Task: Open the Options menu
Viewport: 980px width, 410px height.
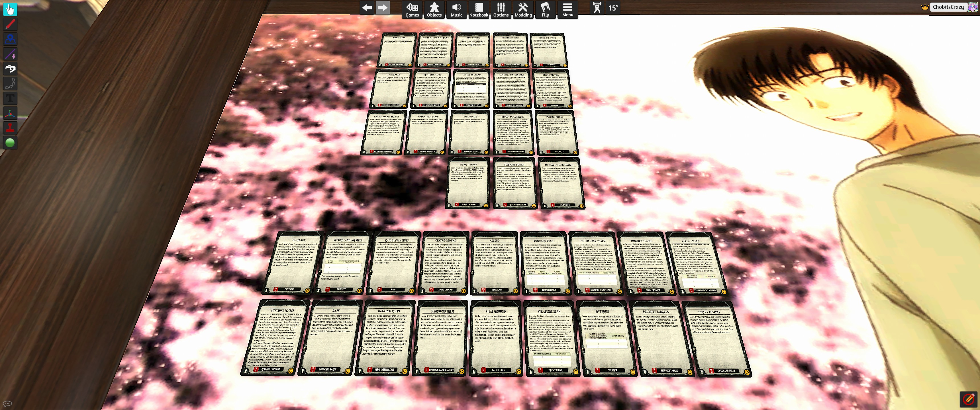Action: 501,9
